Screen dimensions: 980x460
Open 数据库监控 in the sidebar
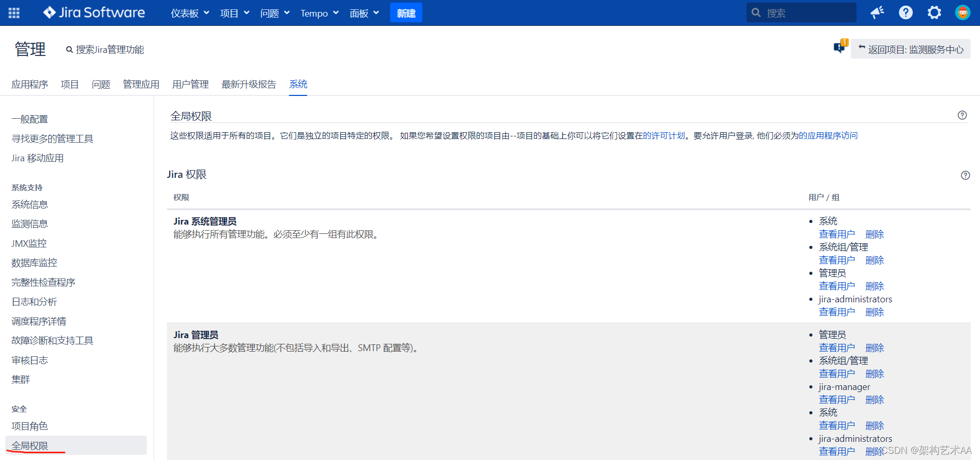tap(34, 262)
